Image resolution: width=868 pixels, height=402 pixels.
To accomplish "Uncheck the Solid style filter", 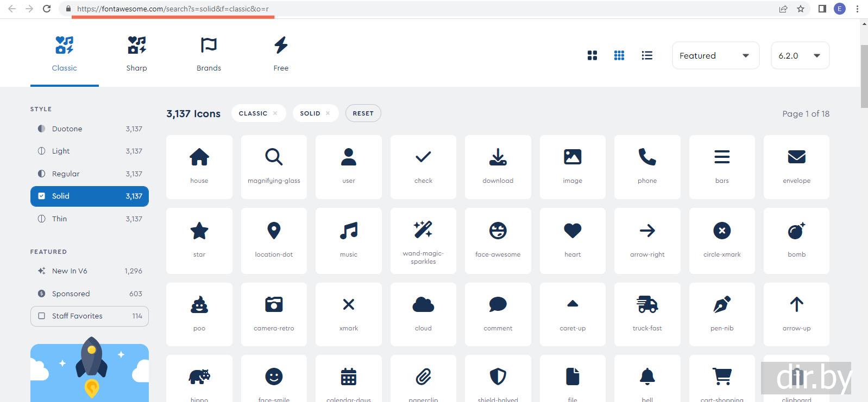I will tap(90, 196).
